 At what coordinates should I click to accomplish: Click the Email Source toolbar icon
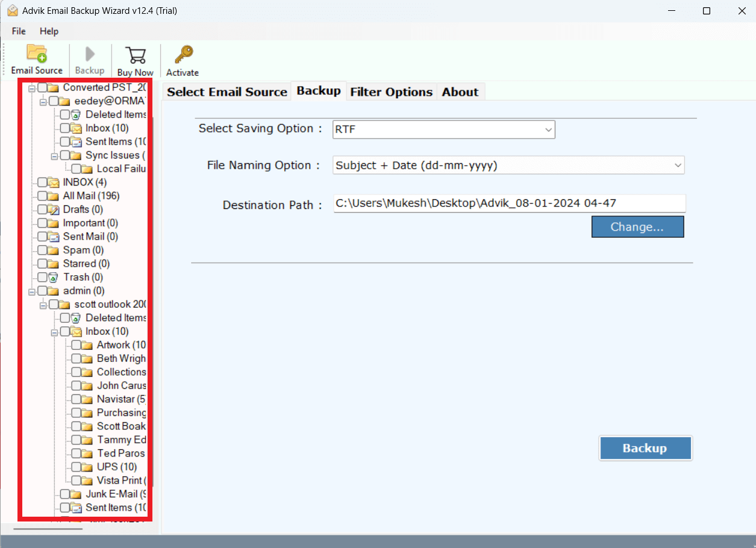tap(37, 54)
